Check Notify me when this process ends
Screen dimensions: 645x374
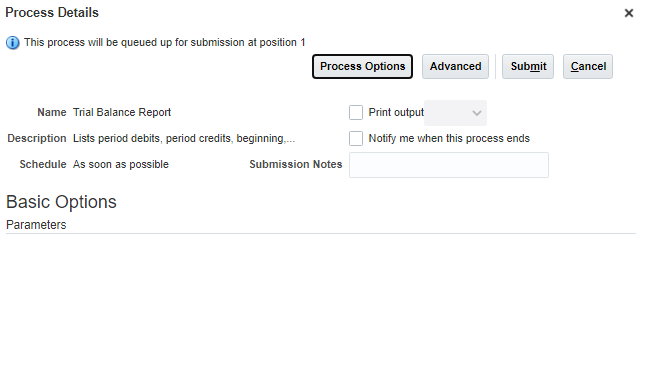click(x=356, y=138)
